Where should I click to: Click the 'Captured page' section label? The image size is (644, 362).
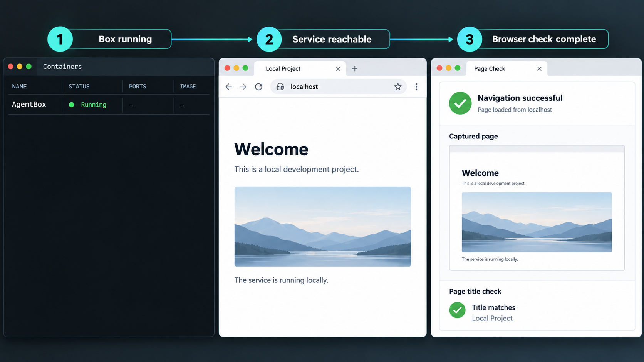(473, 136)
